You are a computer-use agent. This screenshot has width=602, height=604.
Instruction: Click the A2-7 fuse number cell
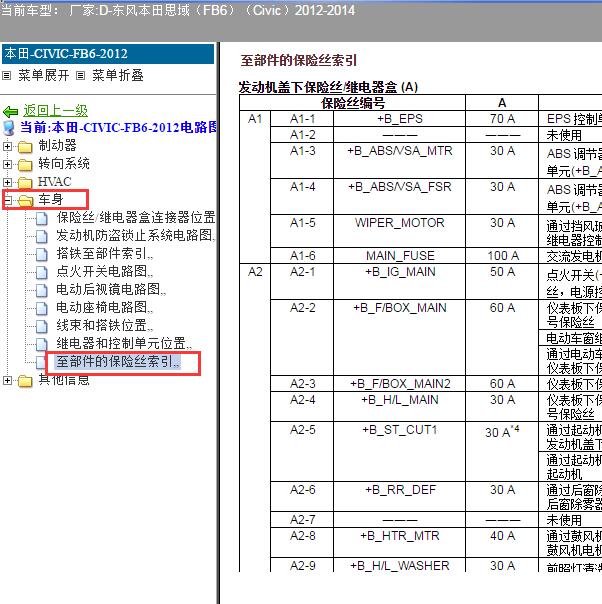pos(302,520)
